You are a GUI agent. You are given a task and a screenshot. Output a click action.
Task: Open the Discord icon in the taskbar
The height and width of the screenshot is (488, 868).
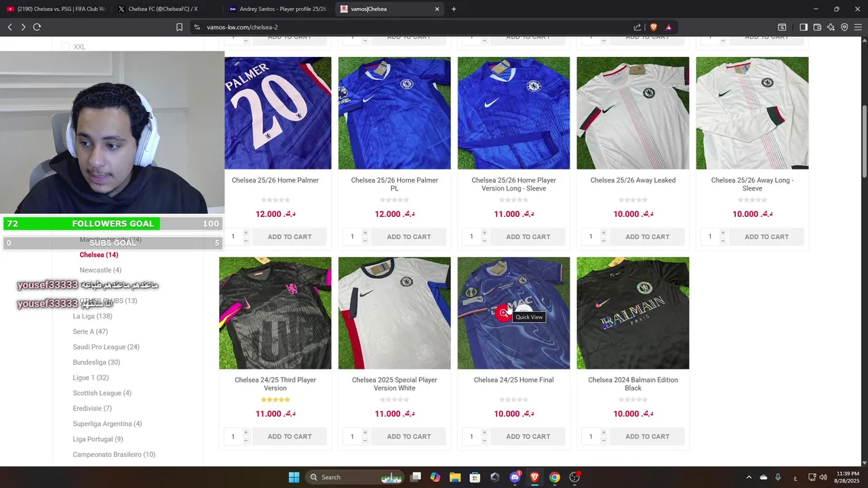(515, 477)
